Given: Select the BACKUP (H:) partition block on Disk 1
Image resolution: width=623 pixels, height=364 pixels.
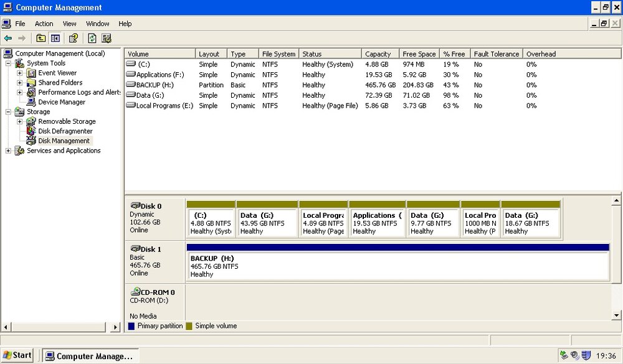Looking at the screenshot, I should click(x=397, y=263).
